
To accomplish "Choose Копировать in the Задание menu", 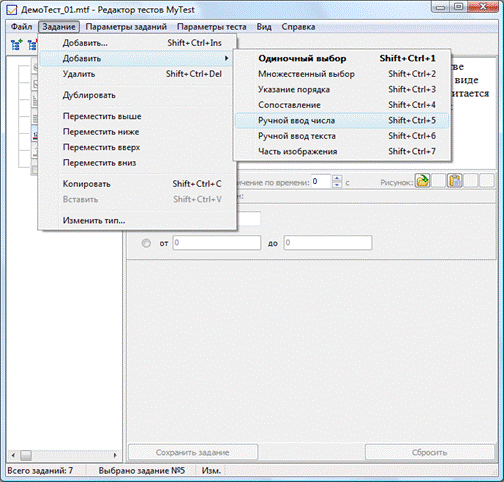I will point(137,184).
